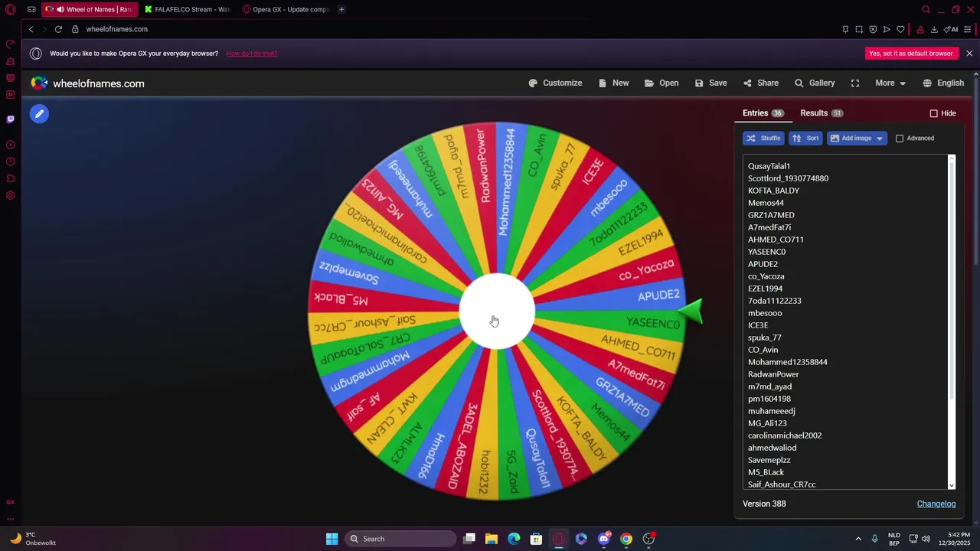The image size is (980, 551).
Task: Click the Opera GX logo menu
Action: click(x=11, y=10)
